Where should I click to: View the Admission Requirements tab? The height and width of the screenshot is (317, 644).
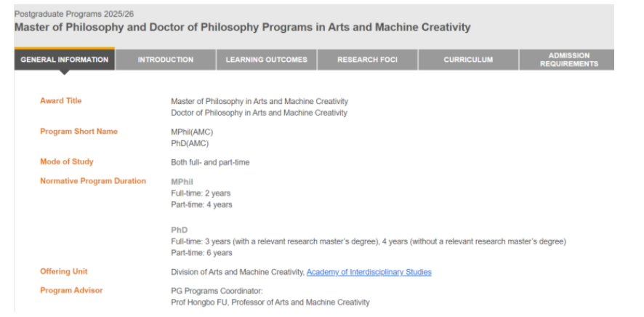569,60
